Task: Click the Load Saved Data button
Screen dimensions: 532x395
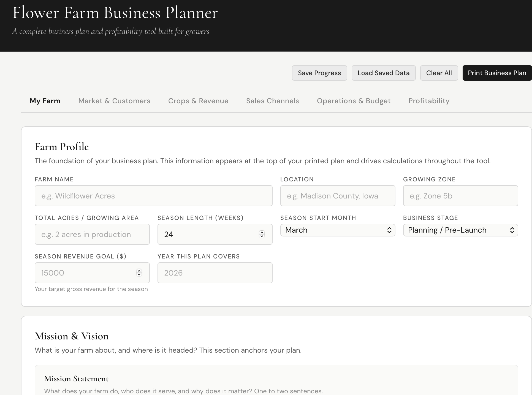Action: (383, 73)
